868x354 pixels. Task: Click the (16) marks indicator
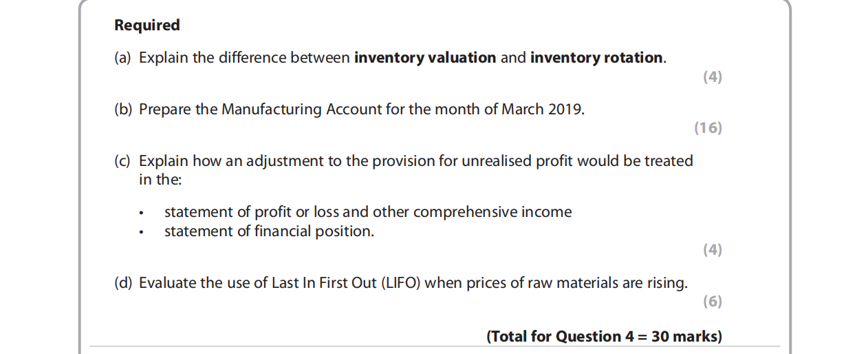tap(708, 128)
